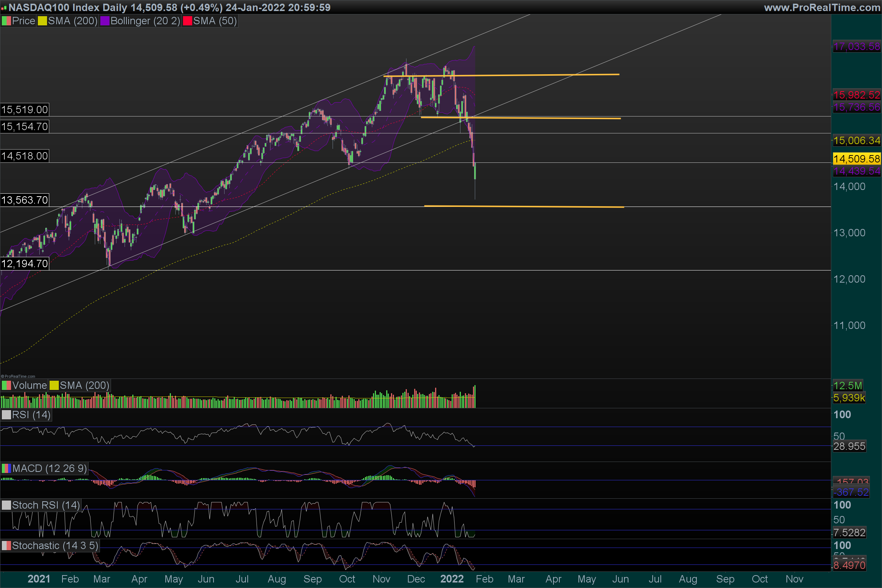Click the yellow SMA (200) legend swatch
Viewport: 882px width, 588px height.
42,21
